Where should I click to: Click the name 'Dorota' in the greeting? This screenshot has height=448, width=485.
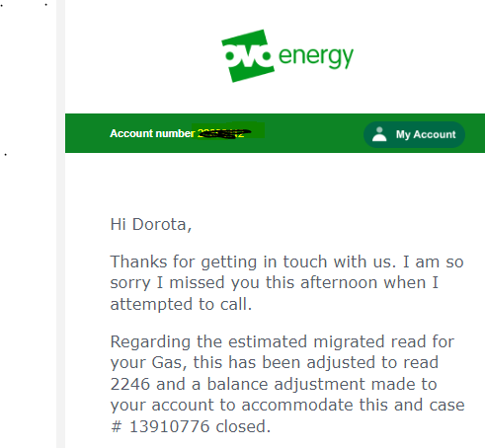coord(159,225)
